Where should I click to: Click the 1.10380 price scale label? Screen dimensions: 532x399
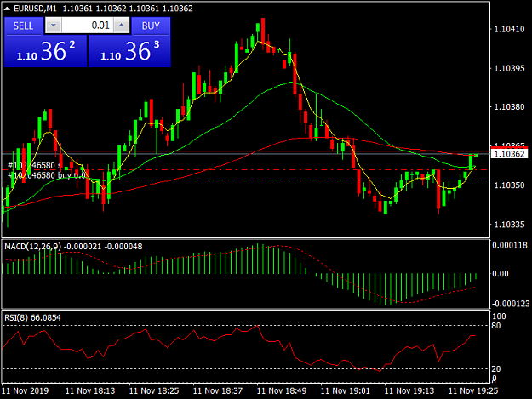coord(509,107)
